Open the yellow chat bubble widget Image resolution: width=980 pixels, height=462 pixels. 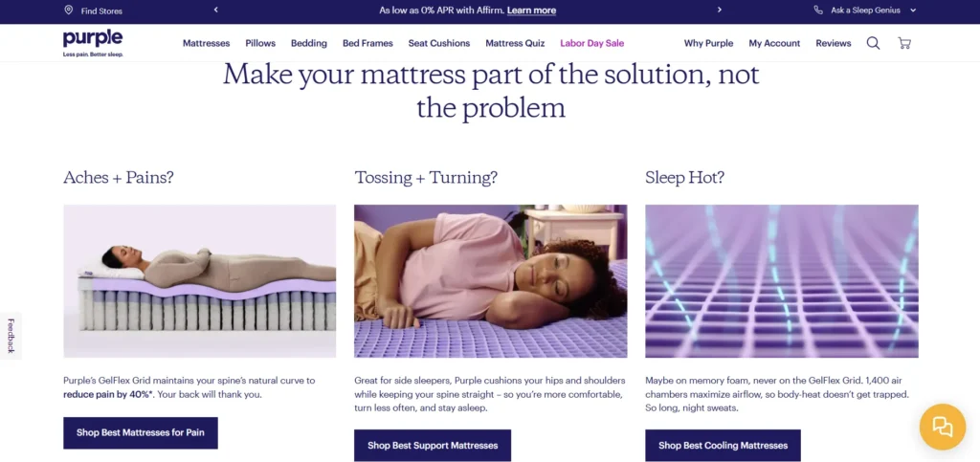click(x=942, y=427)
